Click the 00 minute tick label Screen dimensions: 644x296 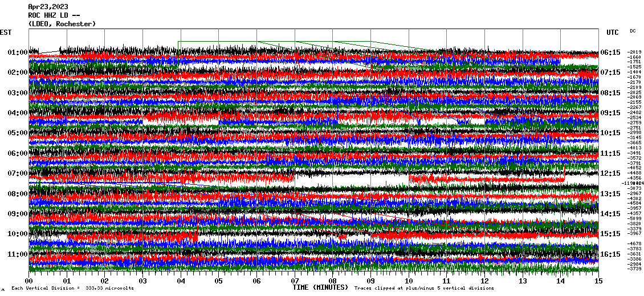click(29, 281)
